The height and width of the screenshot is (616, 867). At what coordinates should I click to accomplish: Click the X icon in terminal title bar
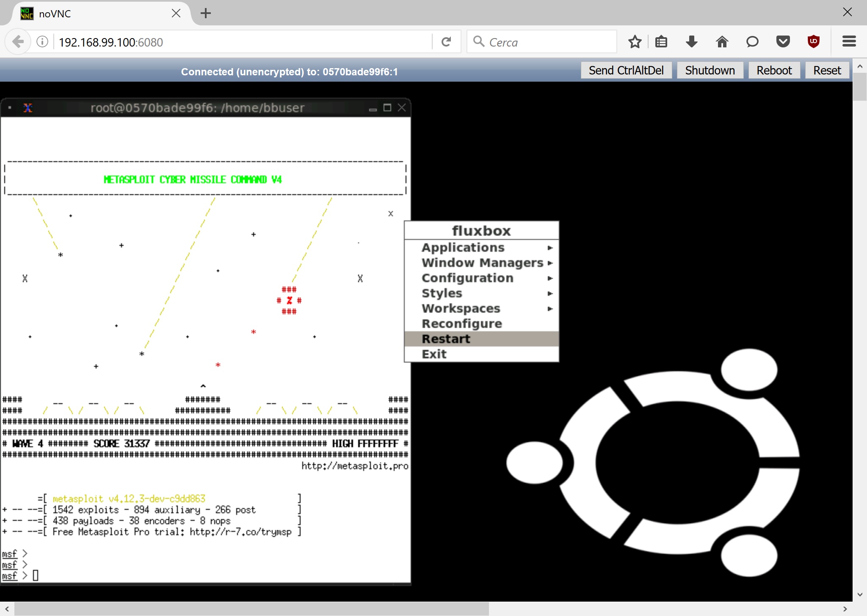28,108
